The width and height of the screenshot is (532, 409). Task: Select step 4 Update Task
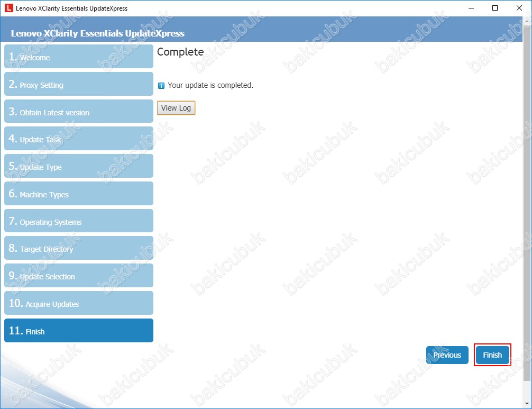point(79,139)
